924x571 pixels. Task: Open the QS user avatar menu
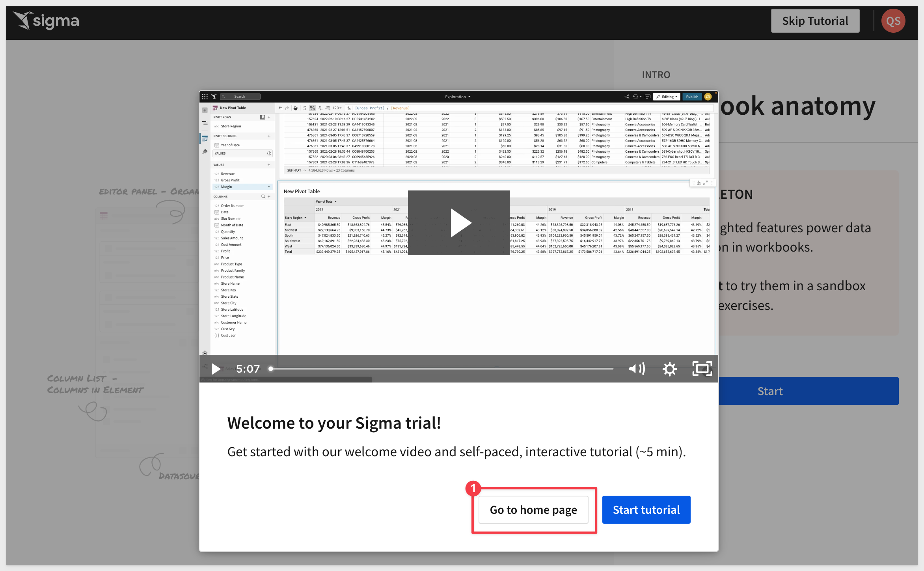pyautogui.click(x=893, y=21)
